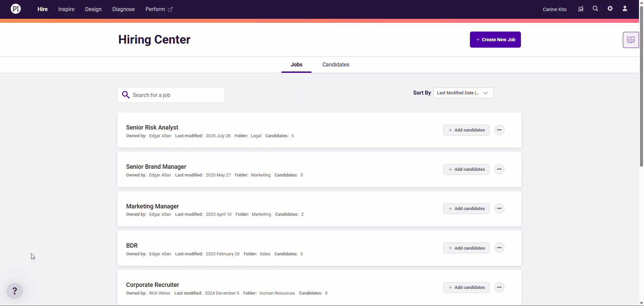The width and height of the screenshot is (644, 306).
Task: Add candidates to Senior Brand Manager
Action: 466,169
